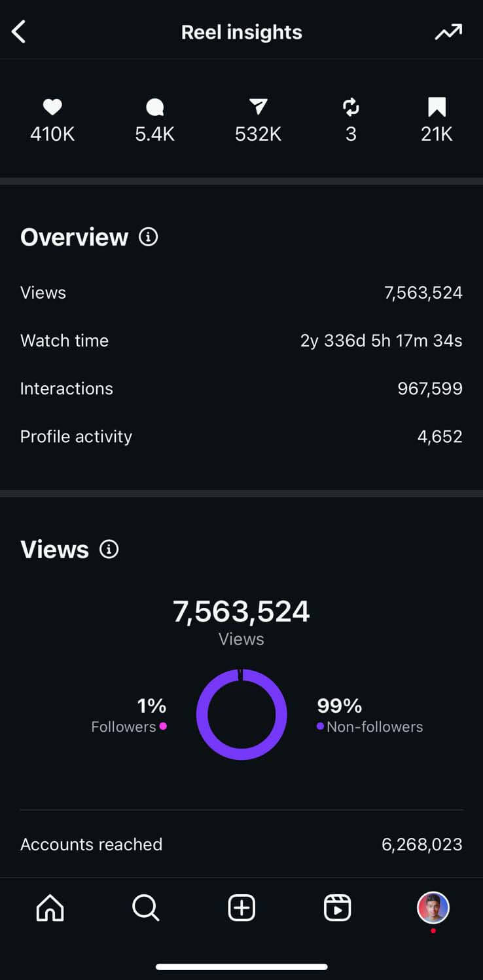Open the Search tab
This screenshot has width=483, height=980.
[145, 908]
